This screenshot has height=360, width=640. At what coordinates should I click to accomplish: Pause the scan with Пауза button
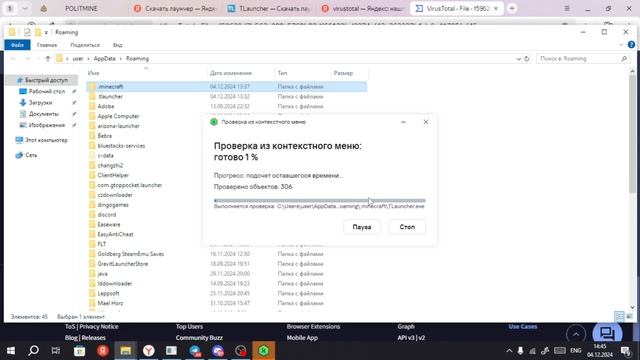pos(362,227)
